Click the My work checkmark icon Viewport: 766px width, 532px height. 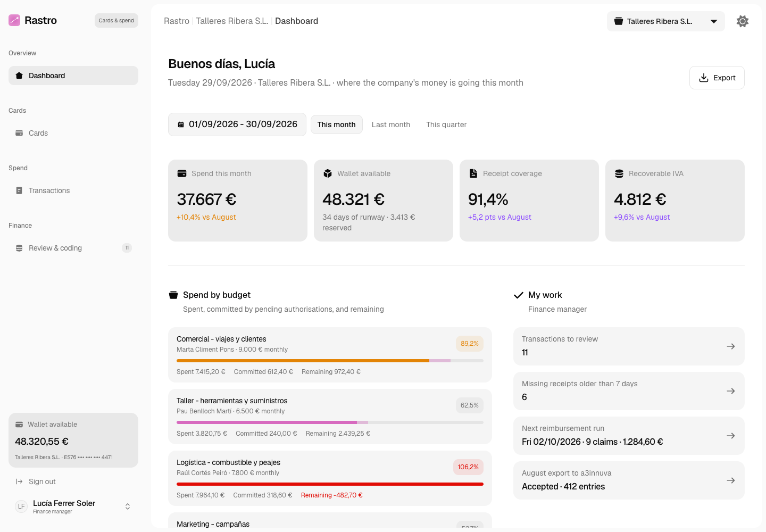pyautogui.click(x=519, y=295)
